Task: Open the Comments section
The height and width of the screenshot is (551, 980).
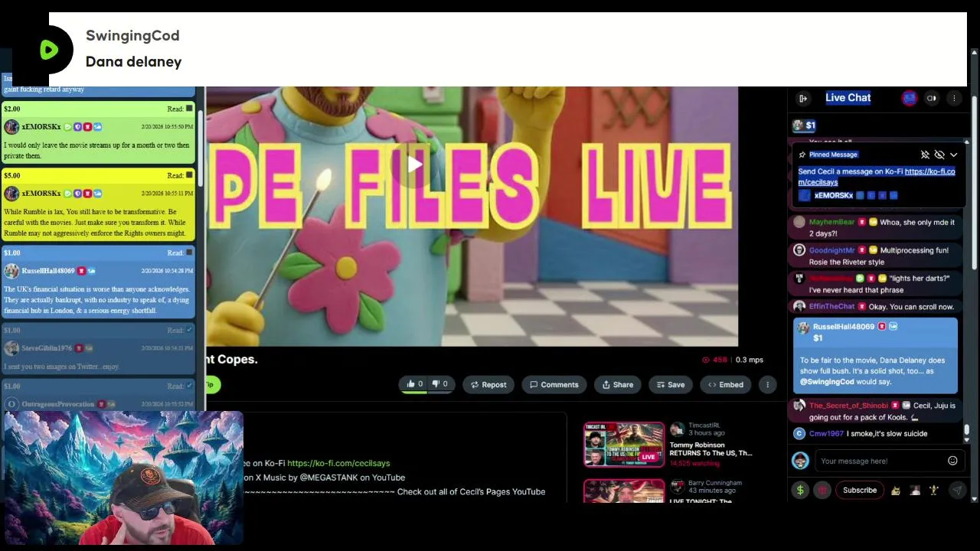Action: coord(554,385)
